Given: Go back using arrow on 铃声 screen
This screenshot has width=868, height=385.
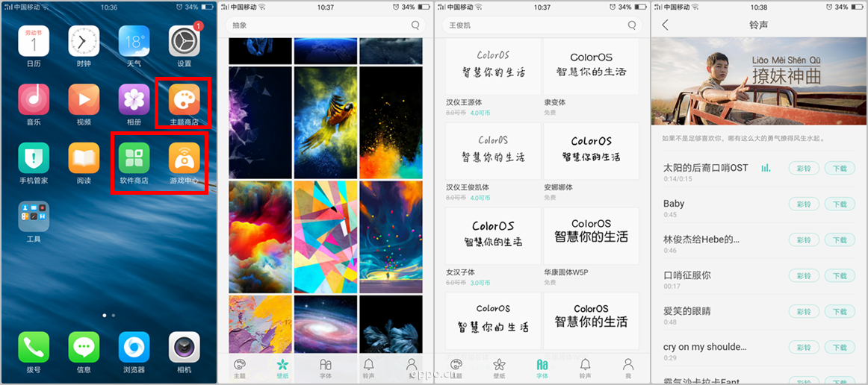Looking at the screenshot, I should pyautogui.click(x=665, y=25).
